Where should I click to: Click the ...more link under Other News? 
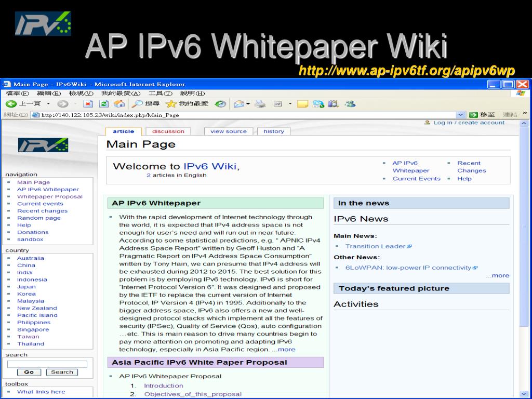pos(497,275)
